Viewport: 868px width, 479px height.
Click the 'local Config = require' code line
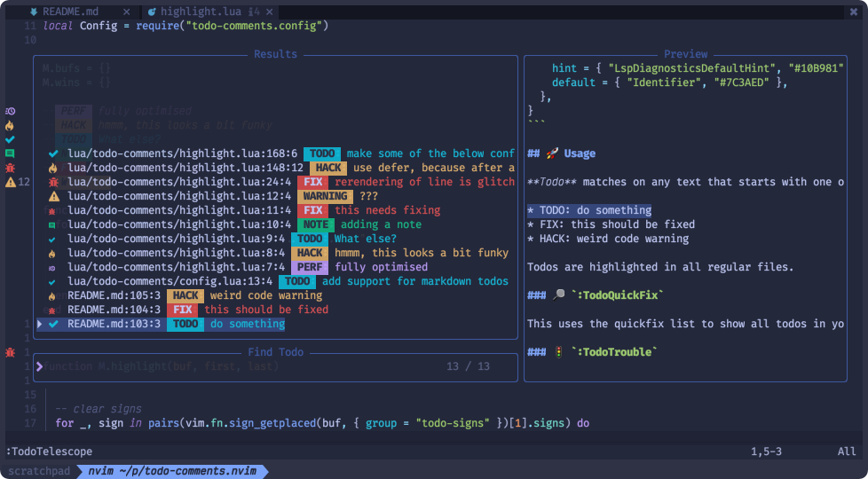point(185,26)
